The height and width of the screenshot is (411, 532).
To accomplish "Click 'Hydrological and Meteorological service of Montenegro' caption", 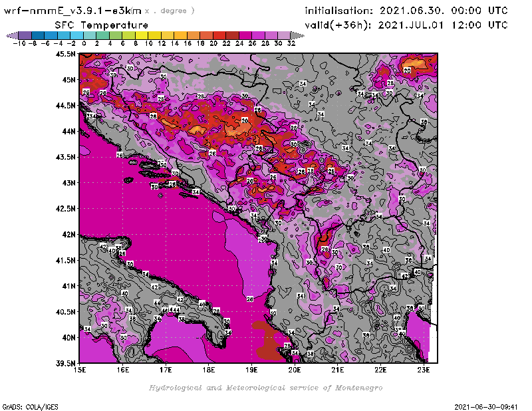I will pyautogui.click(x=265, y=388).
